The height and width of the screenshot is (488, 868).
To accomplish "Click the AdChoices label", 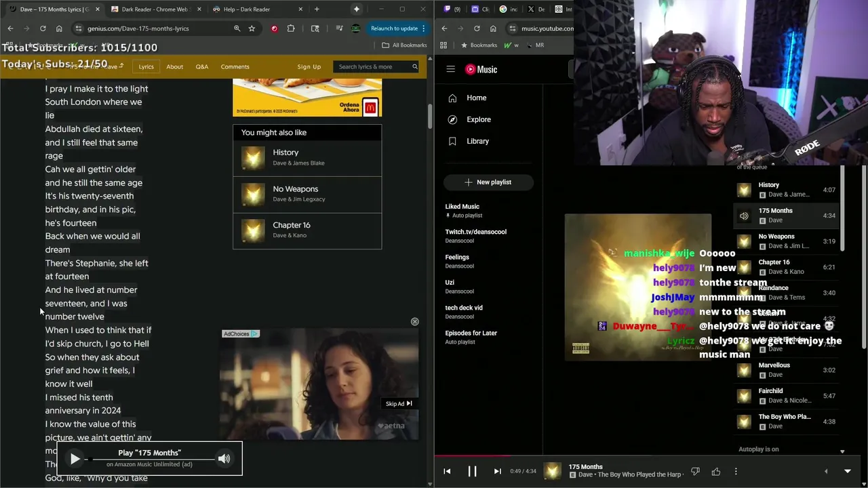I will tap(241, 333).
